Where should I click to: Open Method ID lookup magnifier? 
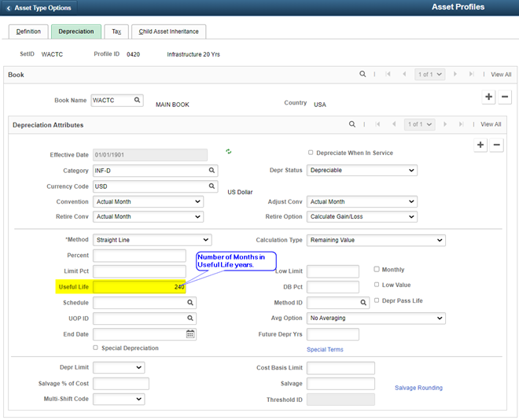click(363, 303)
